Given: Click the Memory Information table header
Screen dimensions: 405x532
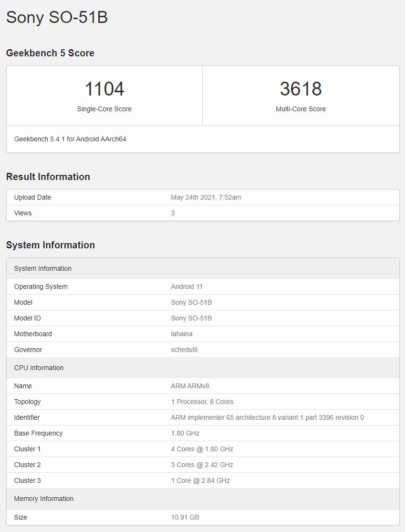Looking at the screenshot, I should click(203, 499).
